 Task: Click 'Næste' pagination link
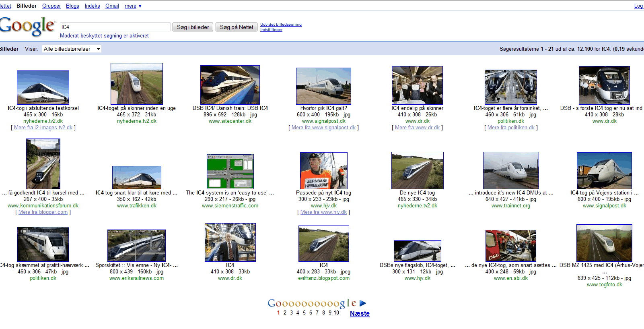360,313
